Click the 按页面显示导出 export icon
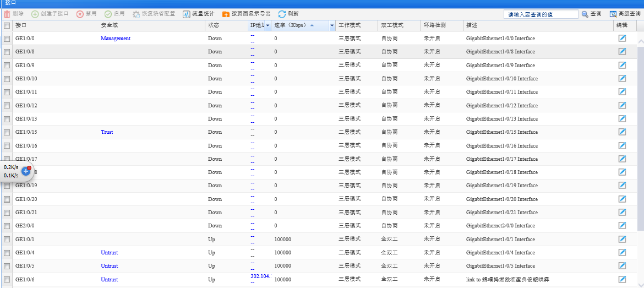This screenshot has height=288, width=644. [x=226, y=14]
